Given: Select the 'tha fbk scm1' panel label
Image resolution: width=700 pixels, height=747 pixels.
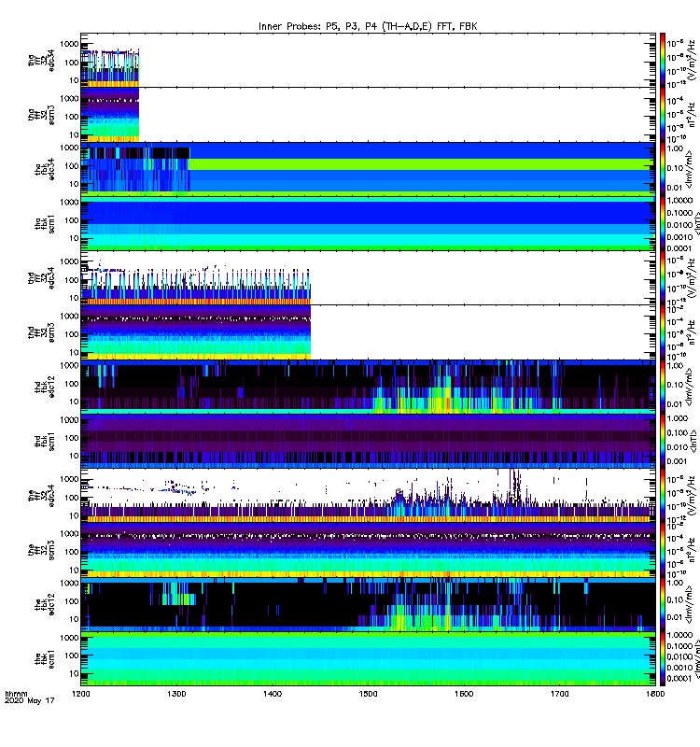Looking at the screenshot, I should click(x=45, y=224).
